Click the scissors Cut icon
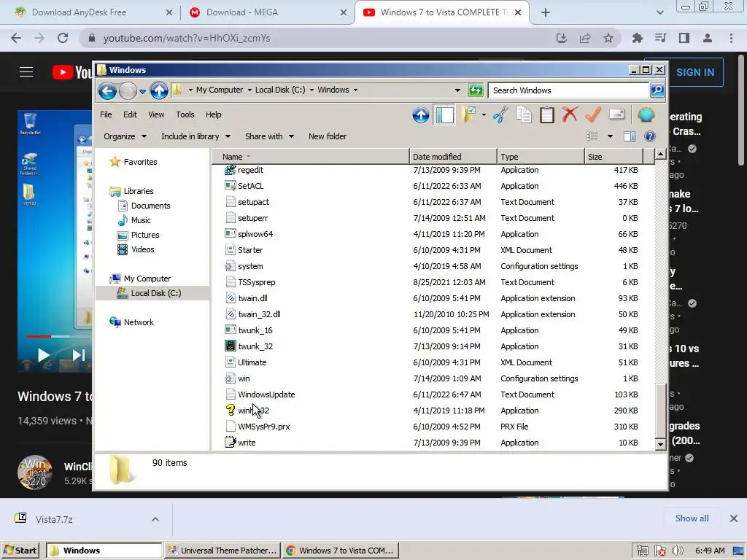The width and height of the screenshot is (747, 560). (500, 114)
